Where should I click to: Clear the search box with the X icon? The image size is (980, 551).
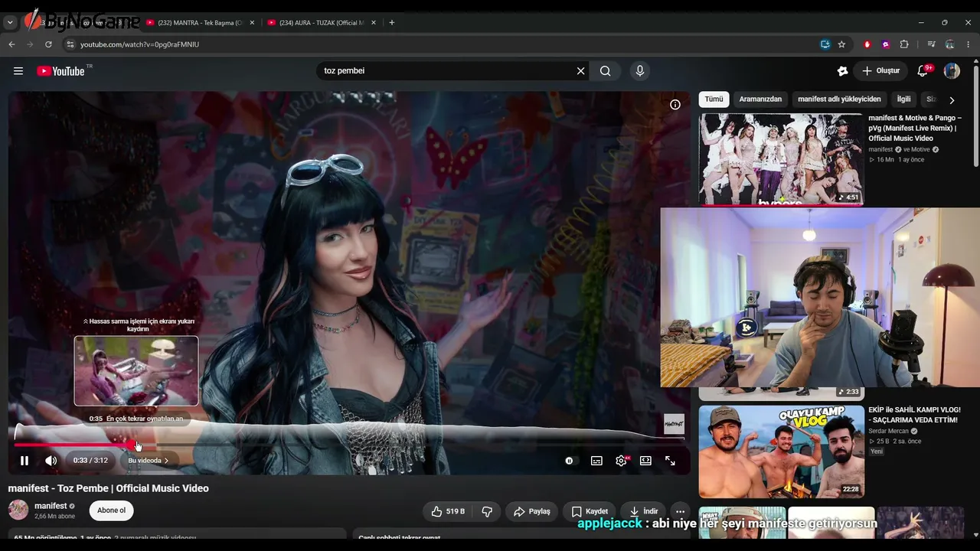[x=581, y=71]
